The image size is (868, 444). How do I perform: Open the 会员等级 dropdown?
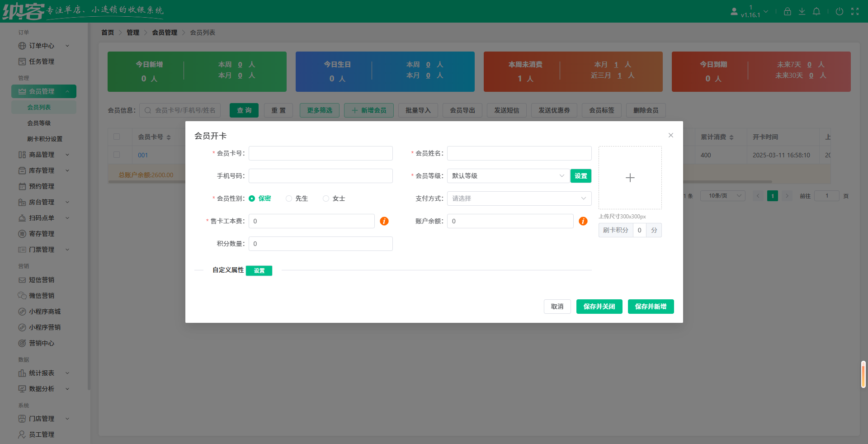[x=506, y=176]
